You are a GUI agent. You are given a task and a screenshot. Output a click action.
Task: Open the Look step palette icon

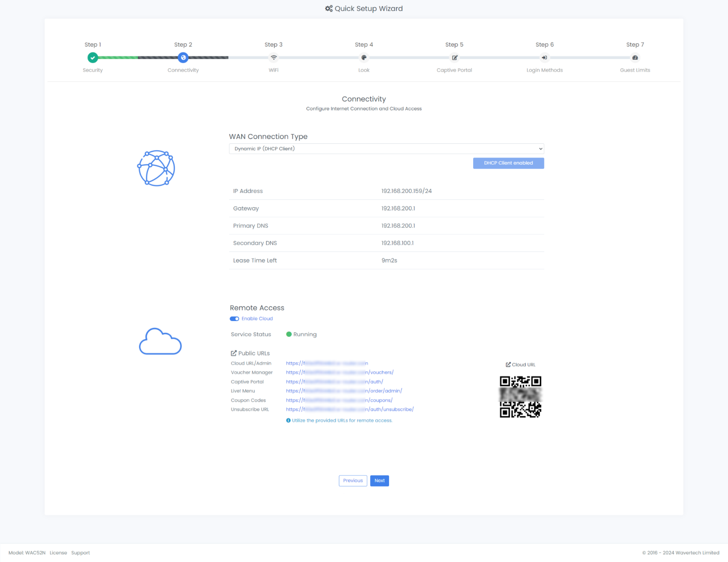click(x=364, y=58)
